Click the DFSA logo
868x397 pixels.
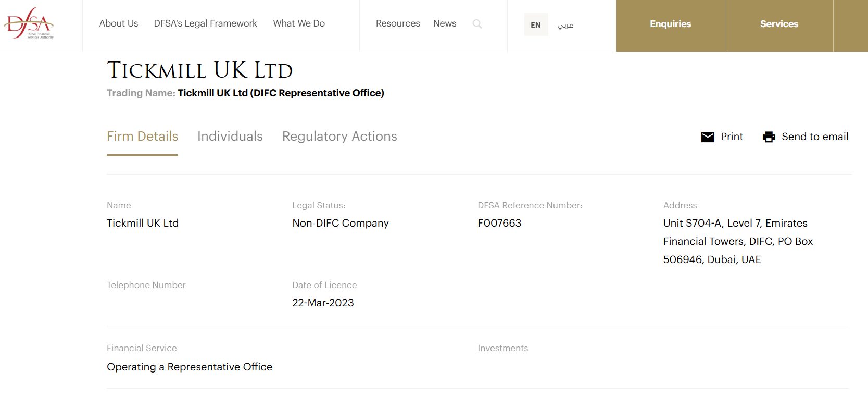[29, 23]
